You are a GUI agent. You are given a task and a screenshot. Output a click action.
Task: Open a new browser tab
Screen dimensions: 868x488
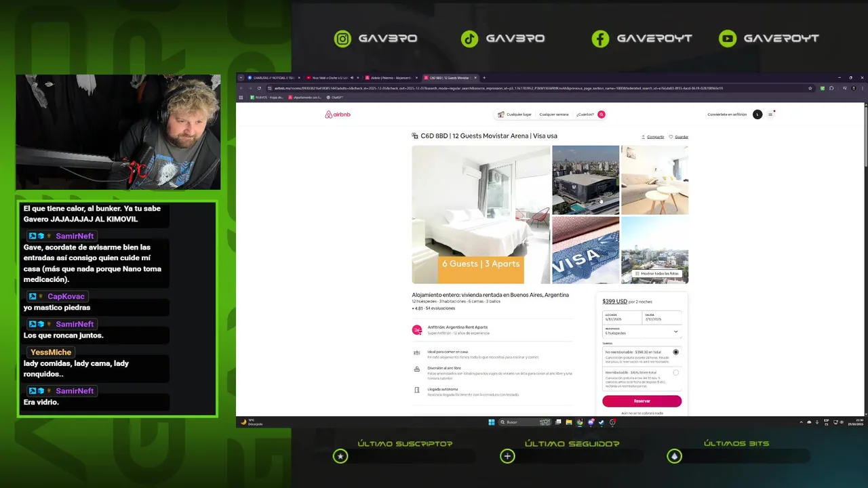click(484, 78)
